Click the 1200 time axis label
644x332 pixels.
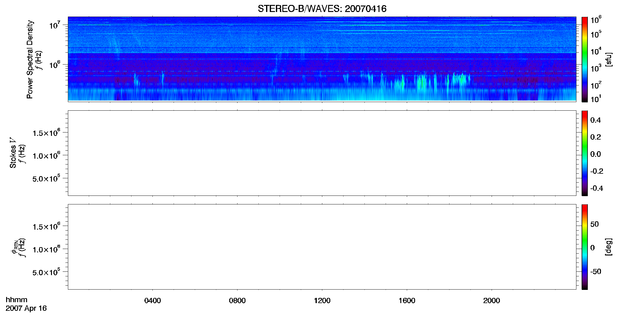pyautogui.click(x=322, y=301)
